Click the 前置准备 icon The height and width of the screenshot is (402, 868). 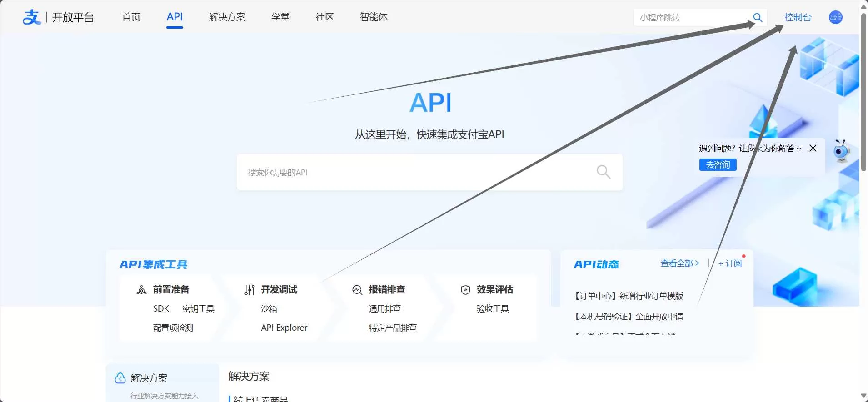(141, 290)
